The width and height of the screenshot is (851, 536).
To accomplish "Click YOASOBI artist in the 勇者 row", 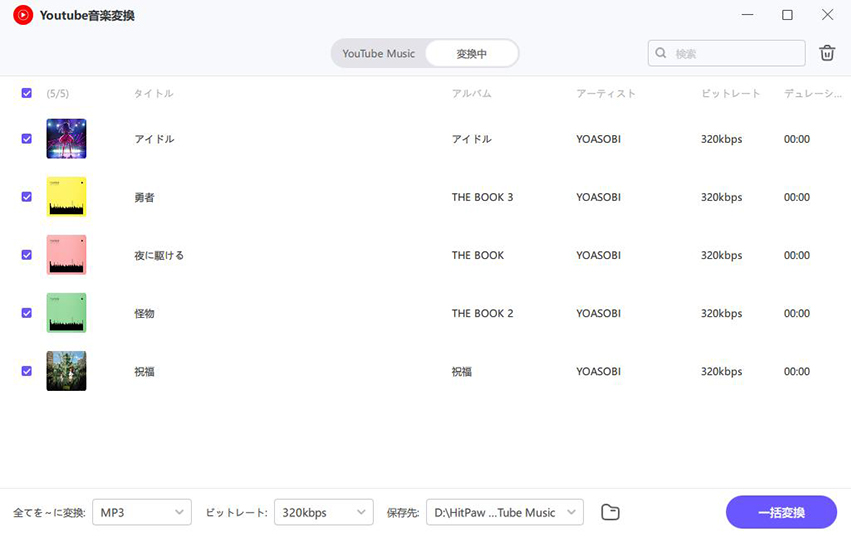I will (599, 197).
